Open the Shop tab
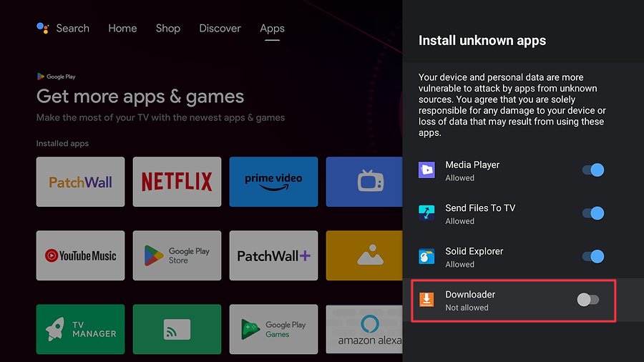644x362 pixels. (x=168, y=29)
